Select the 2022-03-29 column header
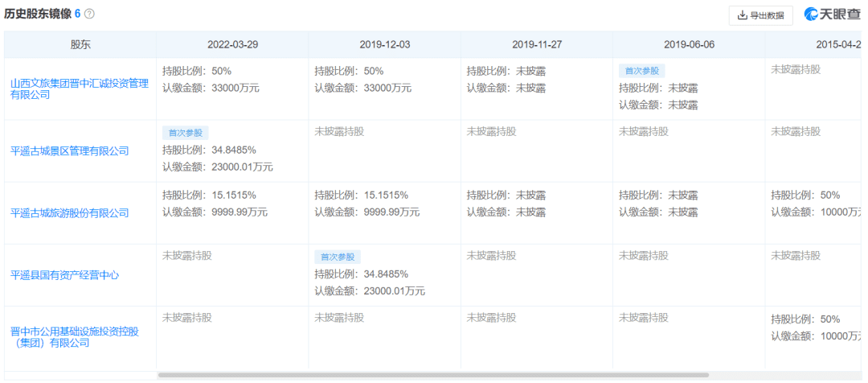 click(232, 45)
